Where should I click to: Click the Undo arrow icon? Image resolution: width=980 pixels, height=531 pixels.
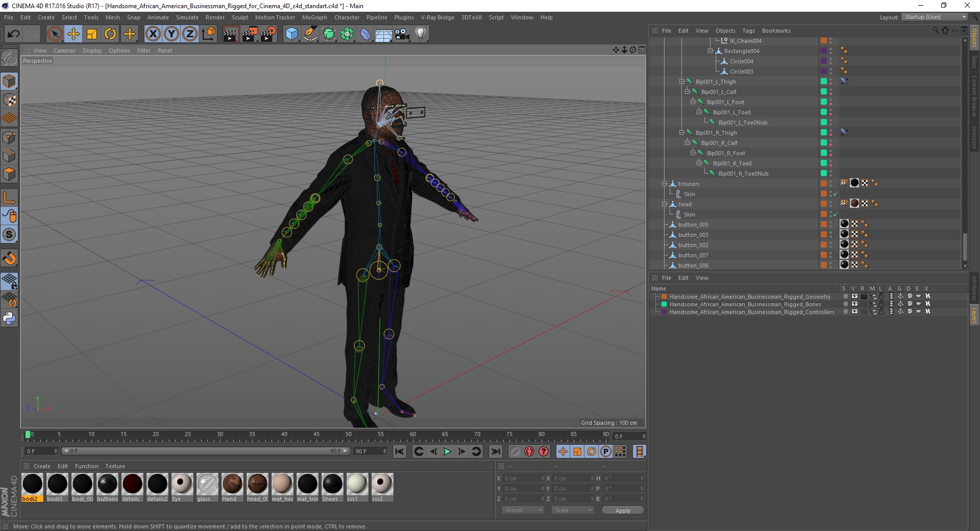(x=14, y=34)
